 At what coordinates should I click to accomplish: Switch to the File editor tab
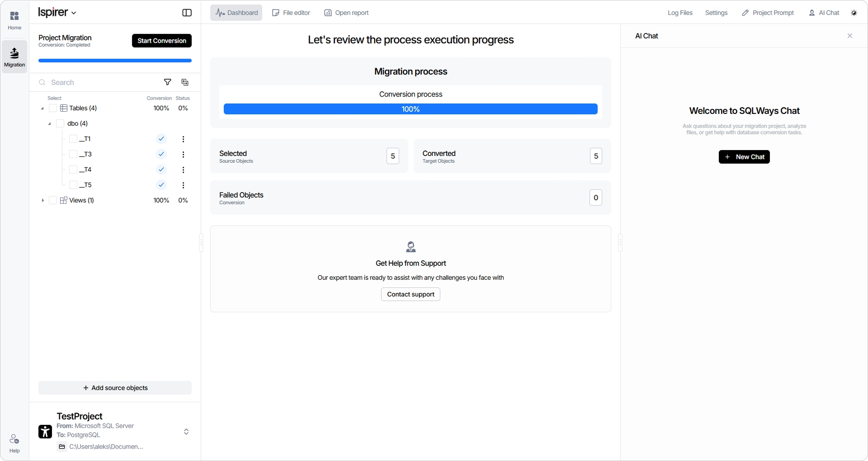point(291,13)
